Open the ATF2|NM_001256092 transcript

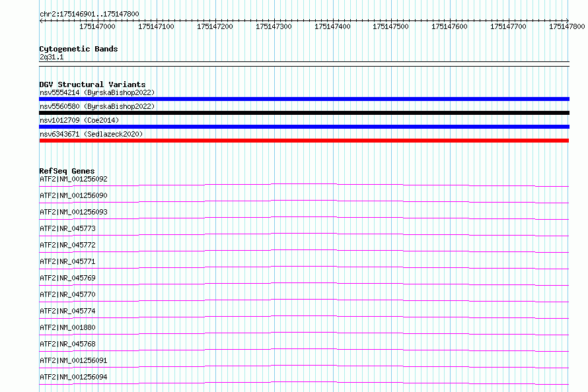tap(73, 179)
